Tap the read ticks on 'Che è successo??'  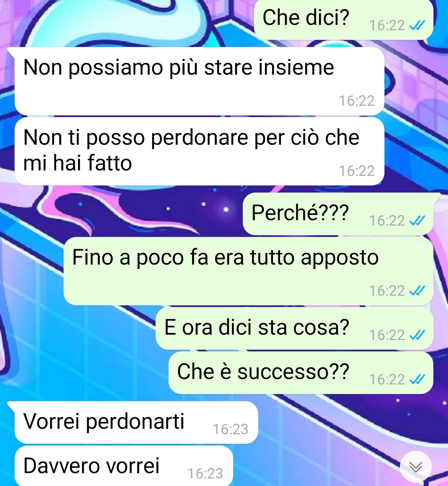point(417,379)
